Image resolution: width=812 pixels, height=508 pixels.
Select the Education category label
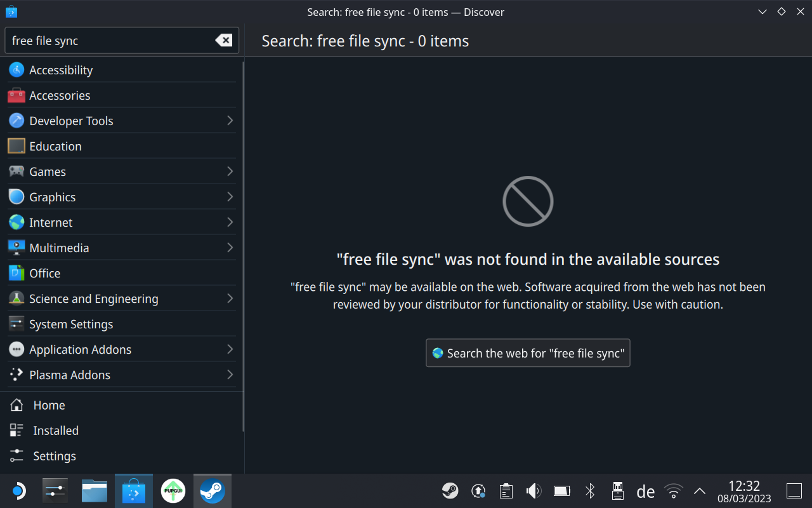pyautogui.click(x=55, y=146)
